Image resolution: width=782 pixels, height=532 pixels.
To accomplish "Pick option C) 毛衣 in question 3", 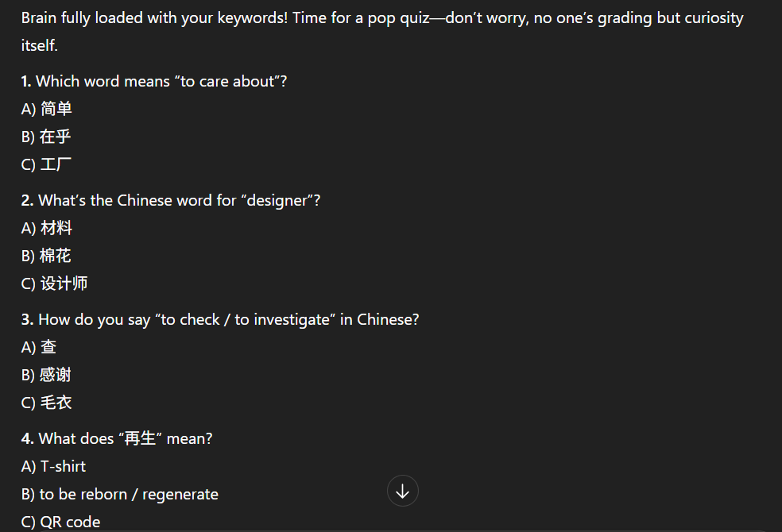I will click(x=46, y=403).
